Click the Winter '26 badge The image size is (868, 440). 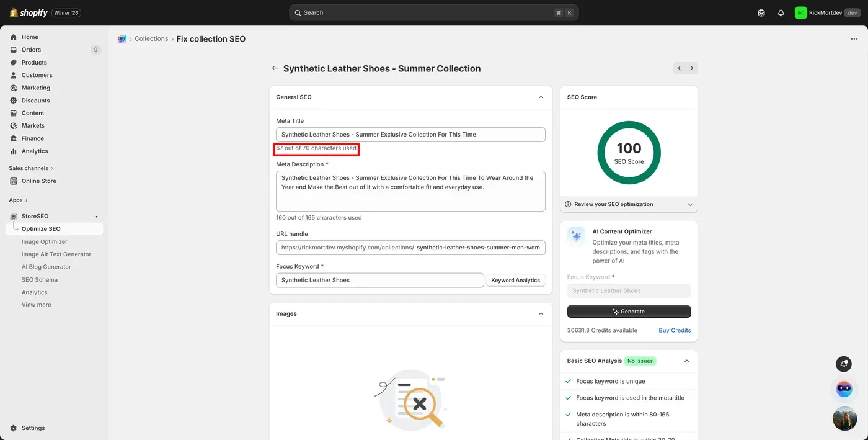point(66,13)
